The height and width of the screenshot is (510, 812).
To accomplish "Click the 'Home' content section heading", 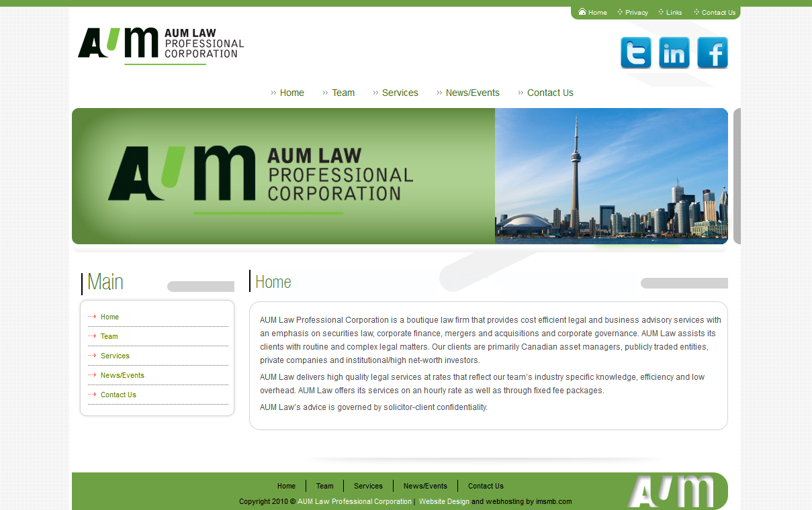I will point(273,282).
